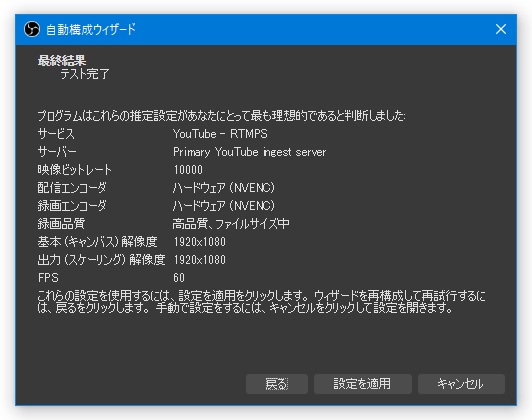532x420 pixels.
Task: Click the テスト完了 subtitle
Action: coord(85,74)
